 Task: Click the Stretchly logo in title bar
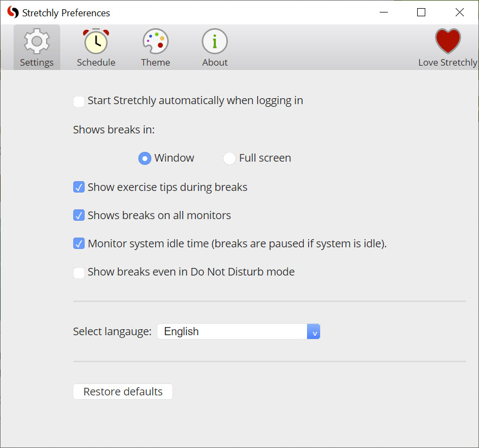[13, 12]
